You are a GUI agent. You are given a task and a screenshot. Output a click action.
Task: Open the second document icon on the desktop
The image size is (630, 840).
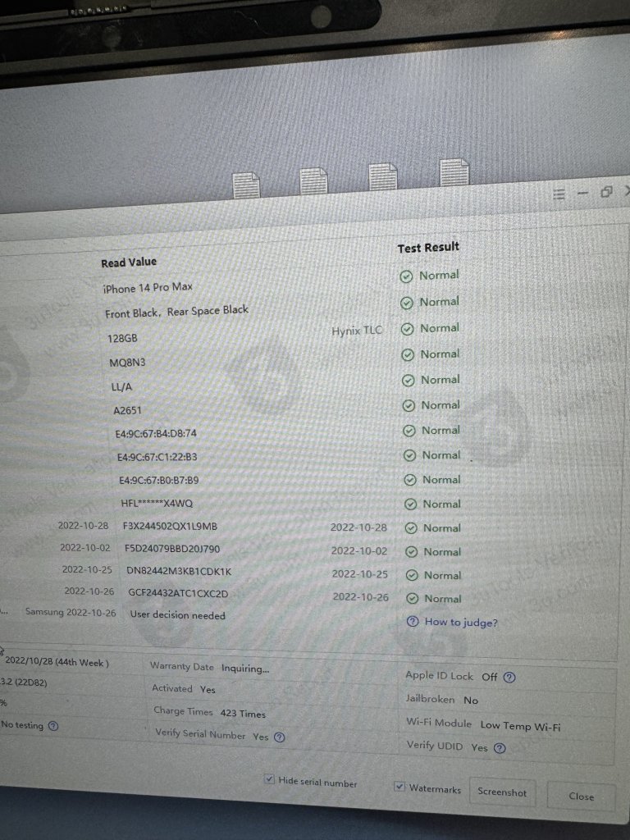tap(313, 180)
